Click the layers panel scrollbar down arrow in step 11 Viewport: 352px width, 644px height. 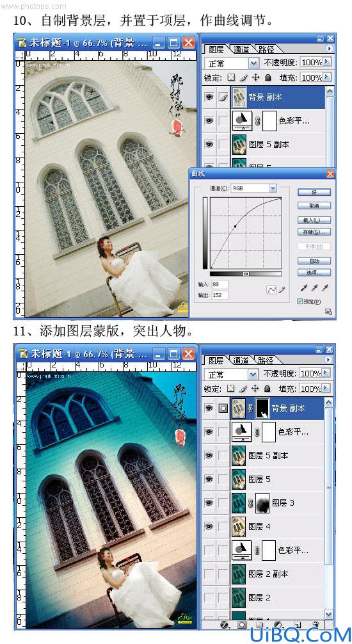pyautogui.click(x=328, y=614)
